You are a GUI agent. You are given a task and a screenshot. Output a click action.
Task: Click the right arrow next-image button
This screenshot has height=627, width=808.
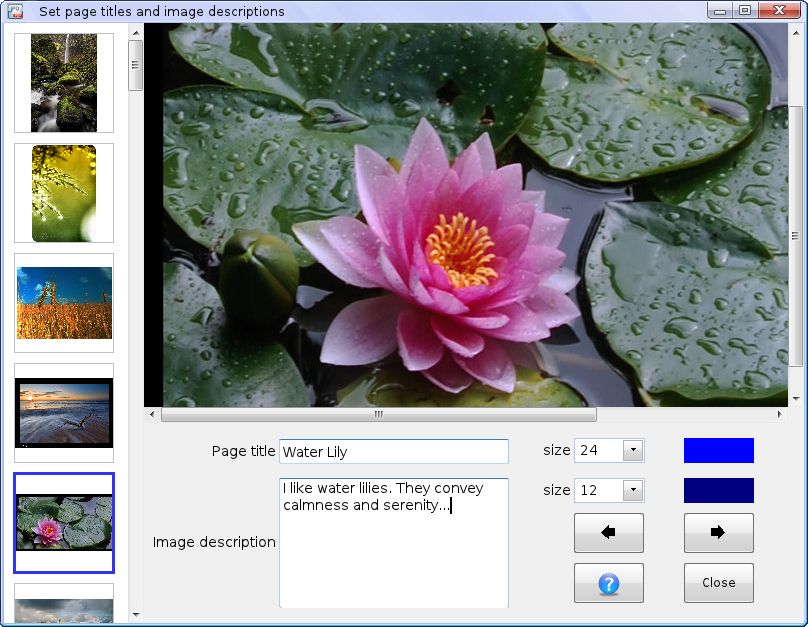coord(718,532)
